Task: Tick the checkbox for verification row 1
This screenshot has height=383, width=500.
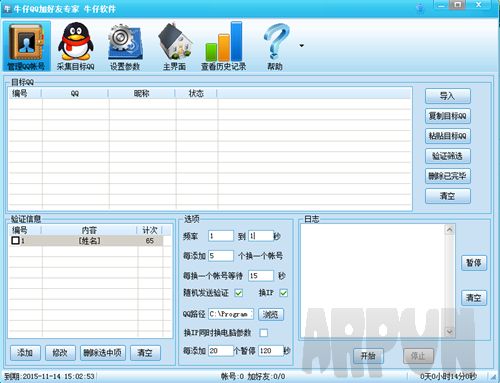Action: [x=15, y=240]
